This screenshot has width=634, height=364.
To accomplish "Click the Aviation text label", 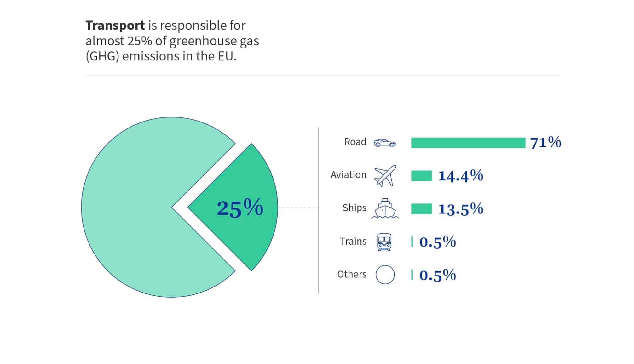I will [348, 175].
